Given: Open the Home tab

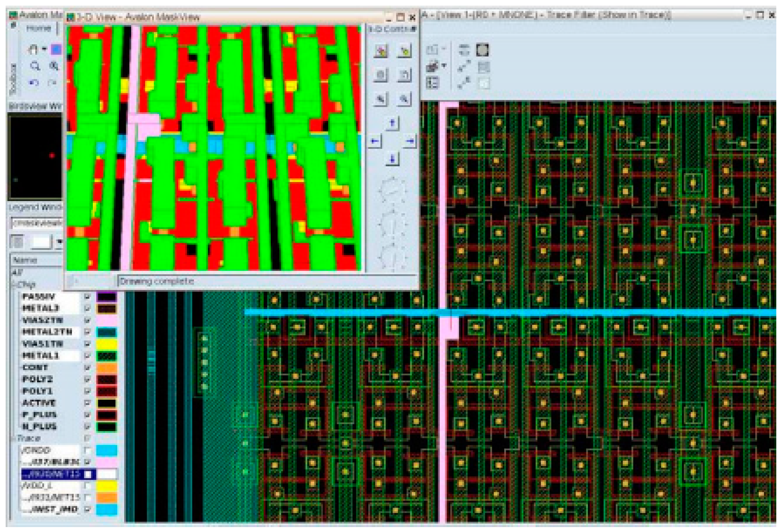Looking at the screenshot, I should pyautogui.click(x=38, y=28).
